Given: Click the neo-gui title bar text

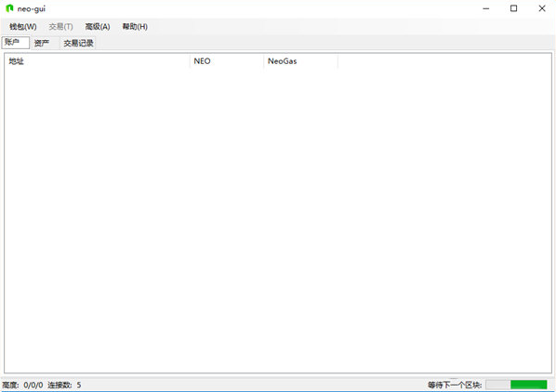Looking at the screenshot, I should tap(32, 9).
